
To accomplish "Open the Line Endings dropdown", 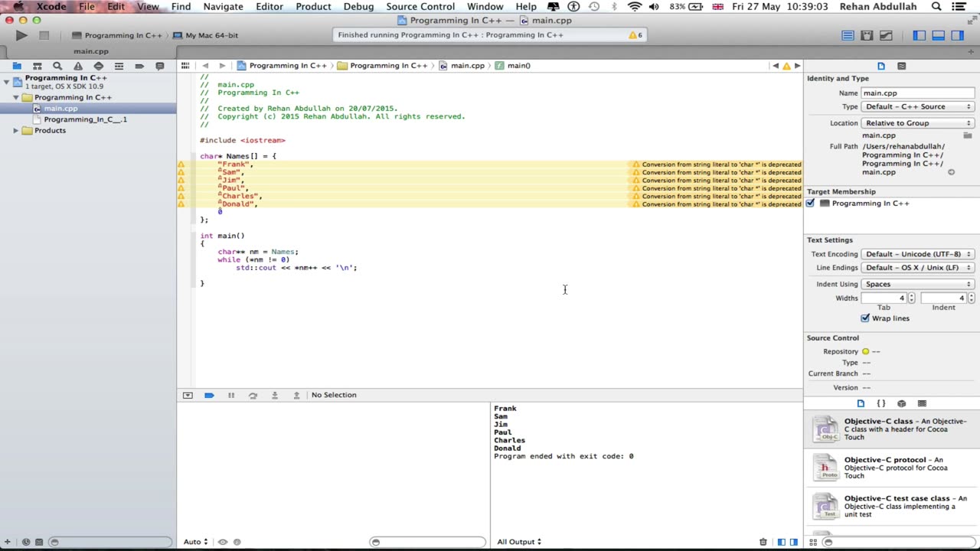I will (x=917, y=268).
